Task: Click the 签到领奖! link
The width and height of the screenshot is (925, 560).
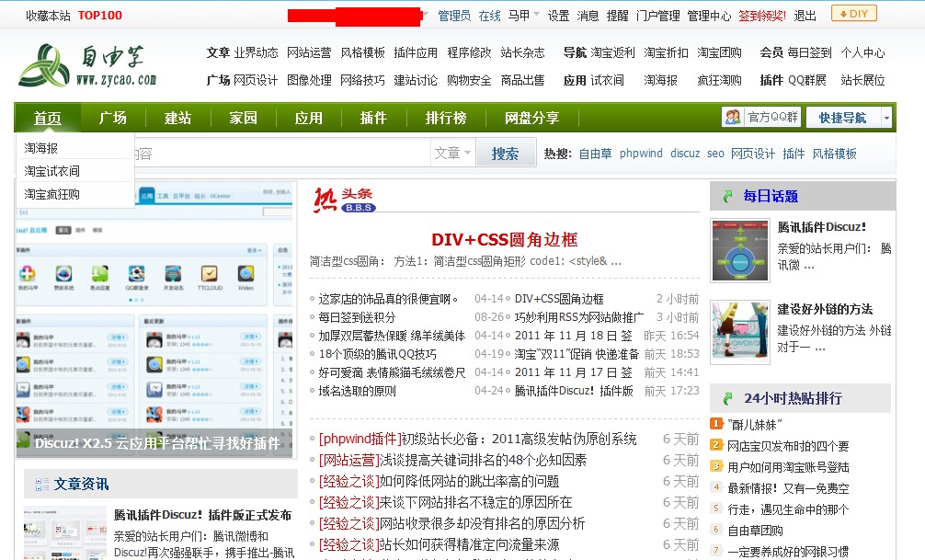Action: 762,16
